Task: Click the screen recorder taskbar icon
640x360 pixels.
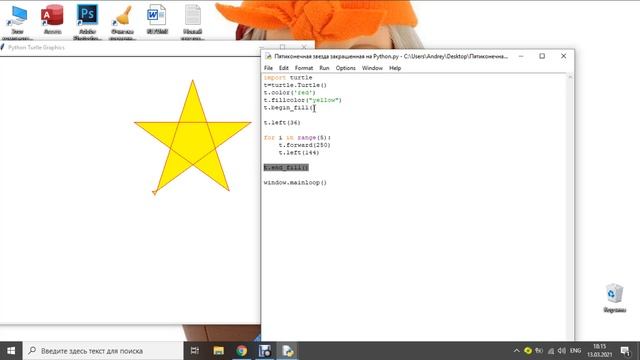Action: [x=264, y=351]
